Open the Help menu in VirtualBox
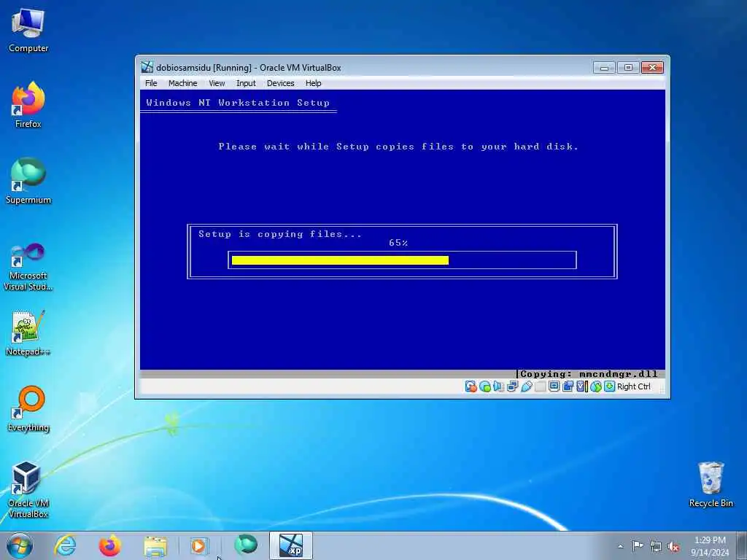747x560 pixels. [x=314, y=83]
